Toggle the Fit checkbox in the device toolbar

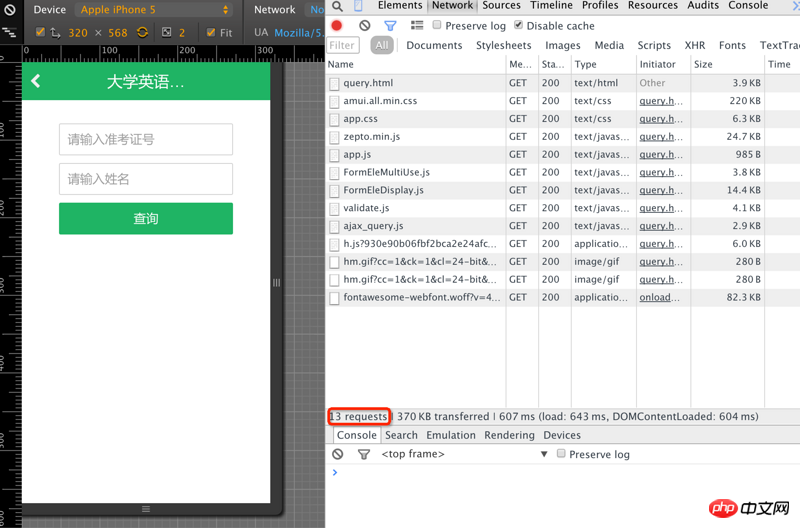(x=211, y=33)
